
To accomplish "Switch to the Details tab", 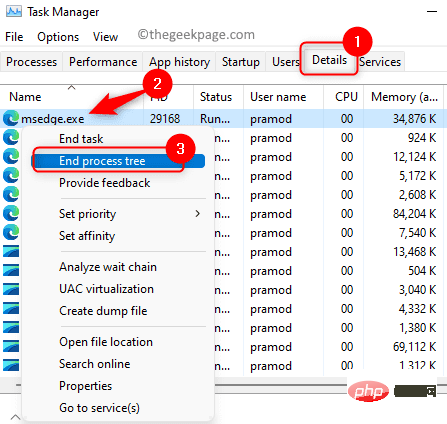I will 329,60.
